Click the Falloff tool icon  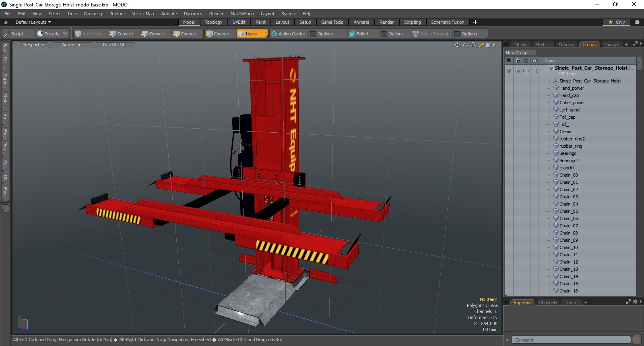click(x=352, y=34)
